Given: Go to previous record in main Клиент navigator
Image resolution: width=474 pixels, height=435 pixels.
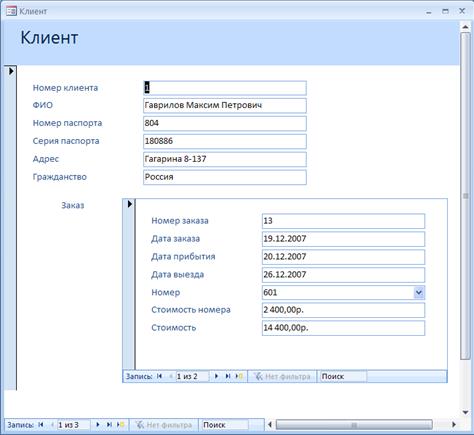Looking at the screenshot, I should click(52, 425).
